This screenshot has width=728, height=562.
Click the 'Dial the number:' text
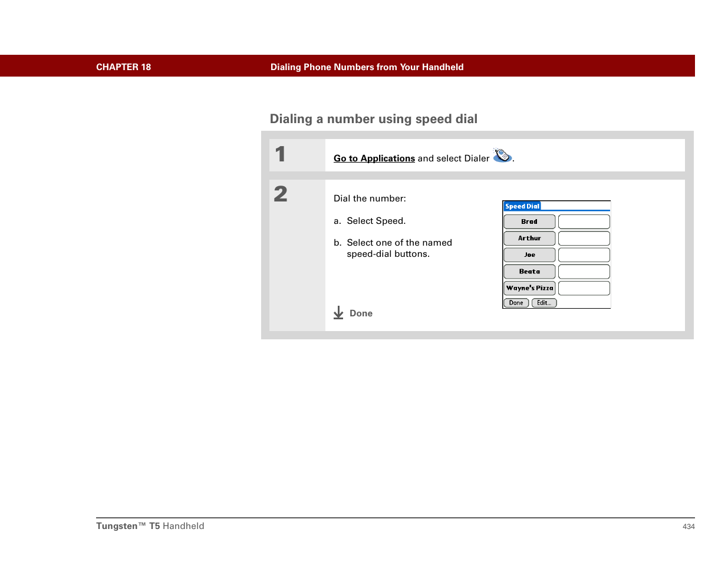(370, 199)
